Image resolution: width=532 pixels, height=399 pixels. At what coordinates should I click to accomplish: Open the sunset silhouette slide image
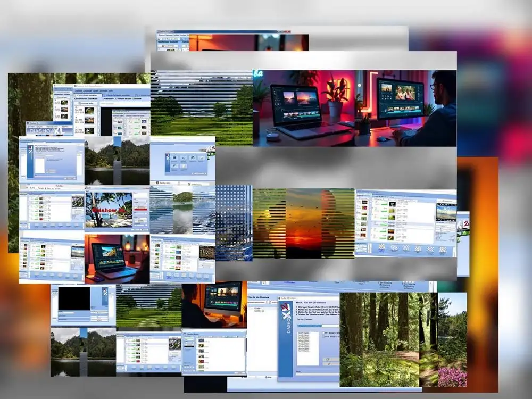click(x=303, y=223)
